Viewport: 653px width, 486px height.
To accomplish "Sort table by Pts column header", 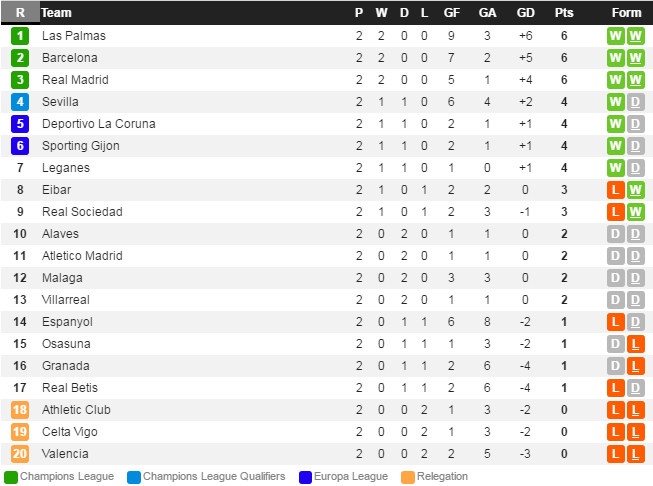I will 563,13.
